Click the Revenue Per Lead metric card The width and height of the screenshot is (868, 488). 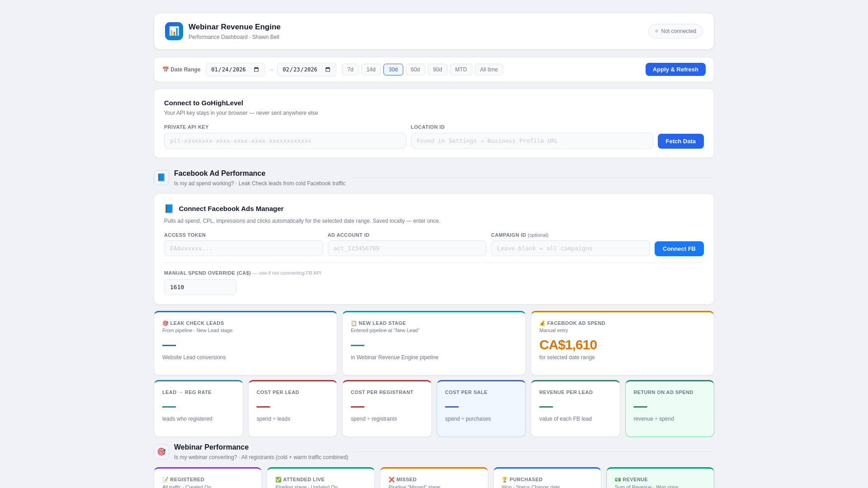pos(576,408)
